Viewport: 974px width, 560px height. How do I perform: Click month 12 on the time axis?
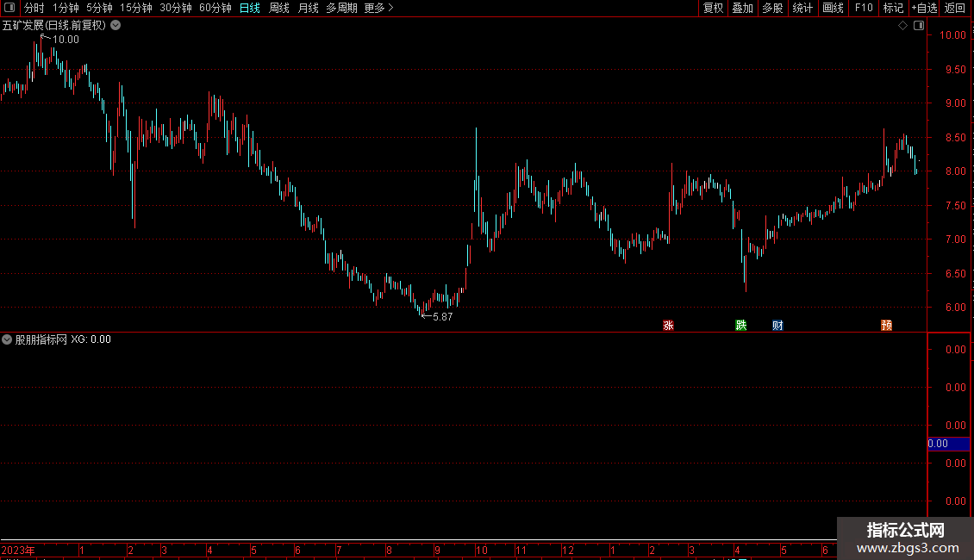point(568,550)
